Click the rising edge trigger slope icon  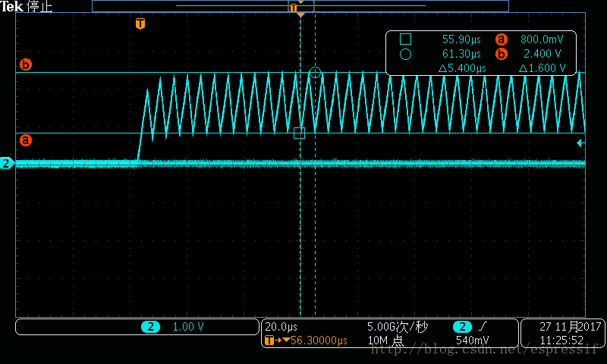point(483,327)
